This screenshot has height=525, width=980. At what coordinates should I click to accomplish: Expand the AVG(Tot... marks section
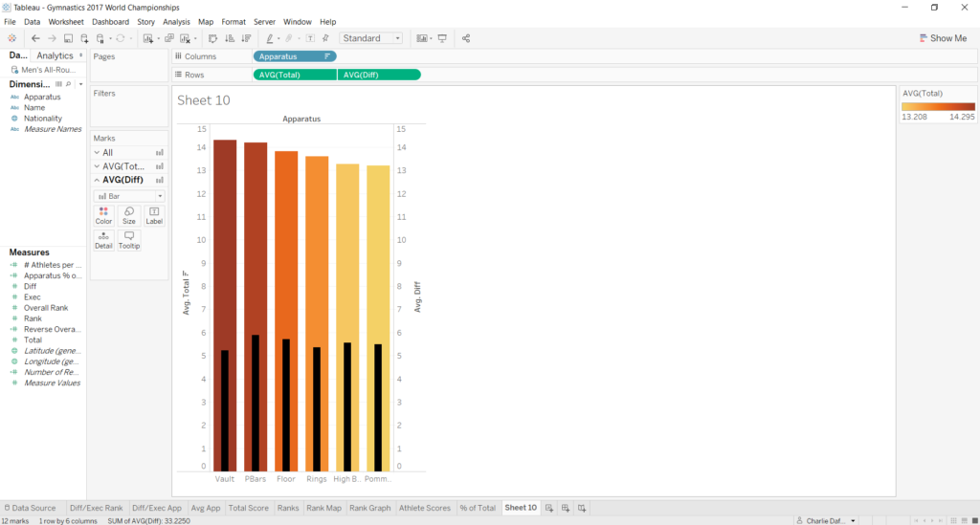pos(97,166)
